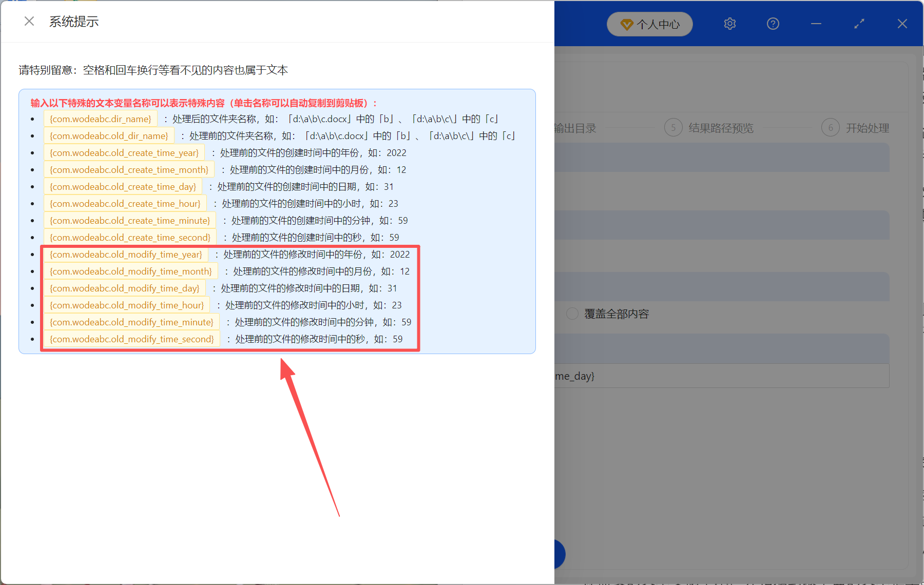This screenshot has height=585, width=924.
Task: Copy variable {com.wodeabc.old_dir_name}
Action: pyautogui.click(x=108, y=135)
